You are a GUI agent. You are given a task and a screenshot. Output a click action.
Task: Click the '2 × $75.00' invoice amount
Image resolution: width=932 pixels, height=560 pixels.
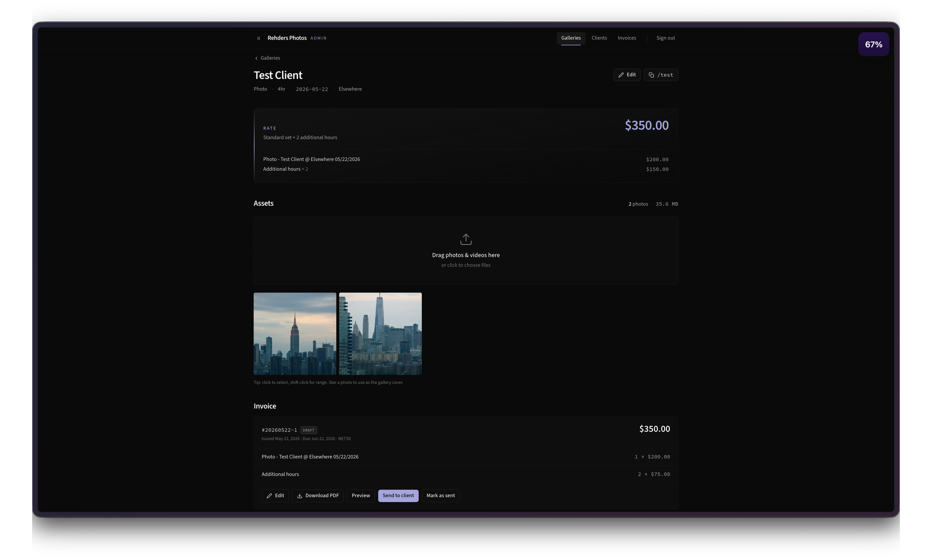coord(654,474)
